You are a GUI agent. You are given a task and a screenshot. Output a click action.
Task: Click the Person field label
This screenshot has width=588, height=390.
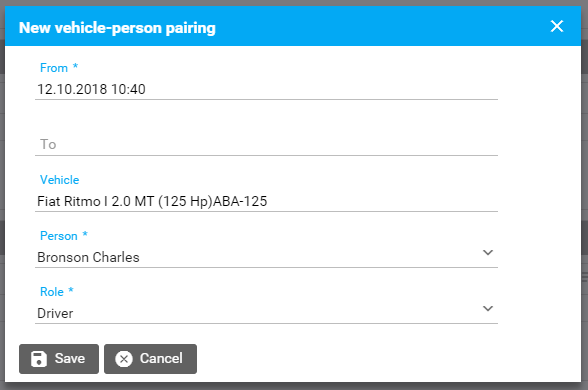(x=59, y=236)
